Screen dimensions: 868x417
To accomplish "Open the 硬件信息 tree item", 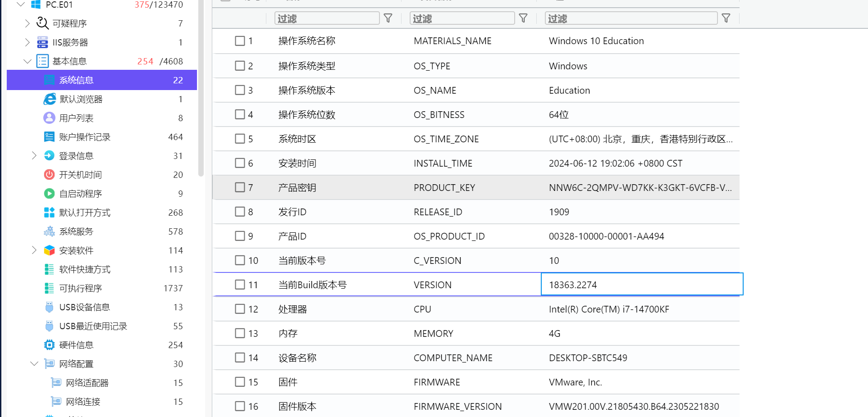I will [102, 344].
